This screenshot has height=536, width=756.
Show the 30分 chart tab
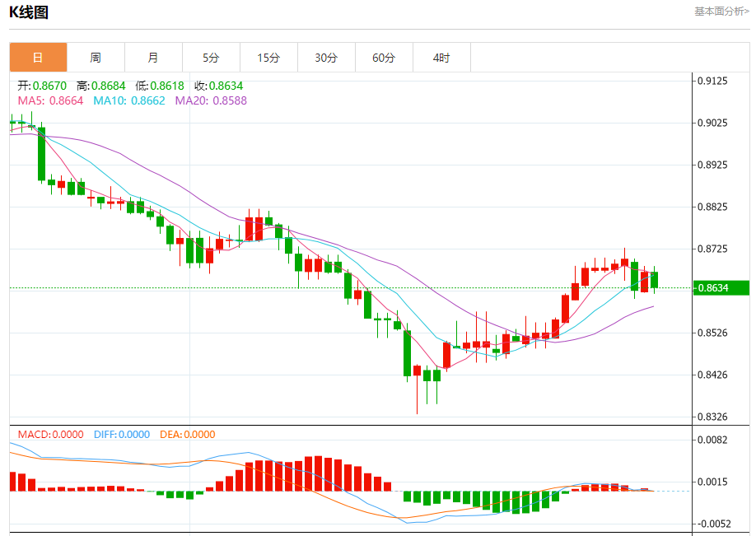tap(326, 58)
